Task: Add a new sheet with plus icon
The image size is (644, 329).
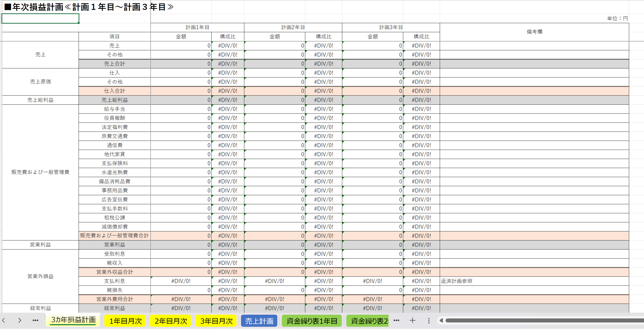Action: (x=412, y=320)
